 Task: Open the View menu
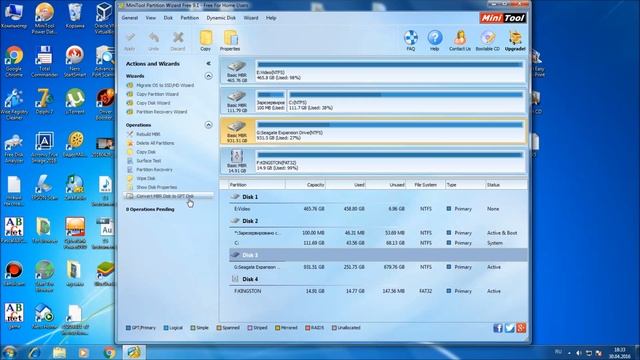tap(151, 18)
